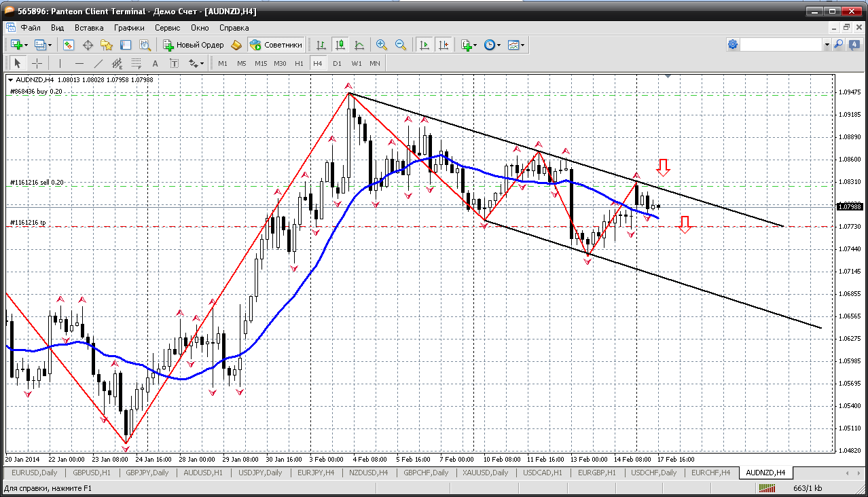
Task: Open the Strategy Tester icon
Action: [145, 45]
